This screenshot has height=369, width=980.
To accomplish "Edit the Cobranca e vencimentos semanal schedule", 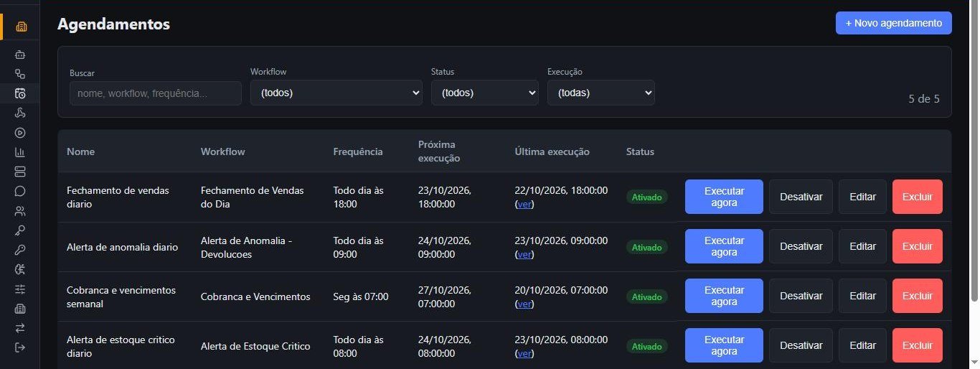I will (x=863, y=296).
